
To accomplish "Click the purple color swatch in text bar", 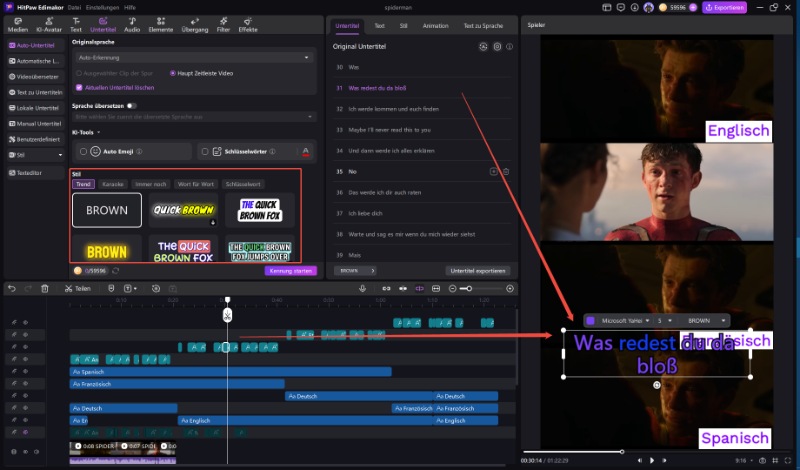I will tap(590, 320).
